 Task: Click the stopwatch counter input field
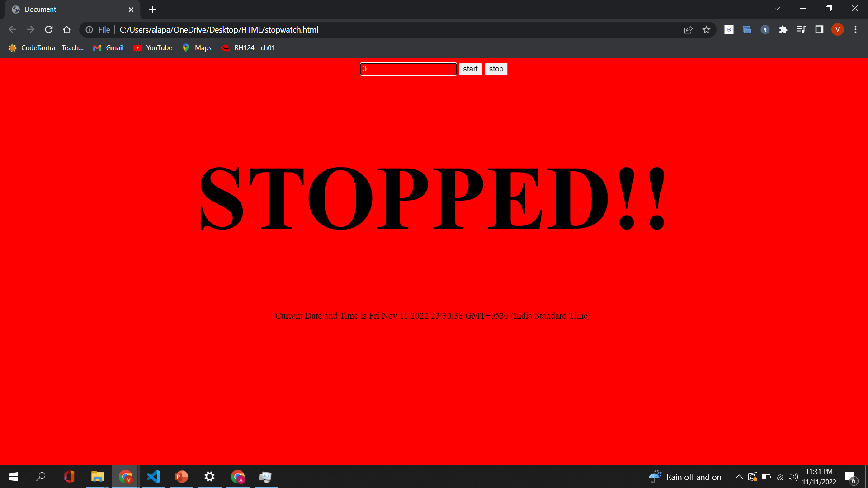[x=408, y=69]
